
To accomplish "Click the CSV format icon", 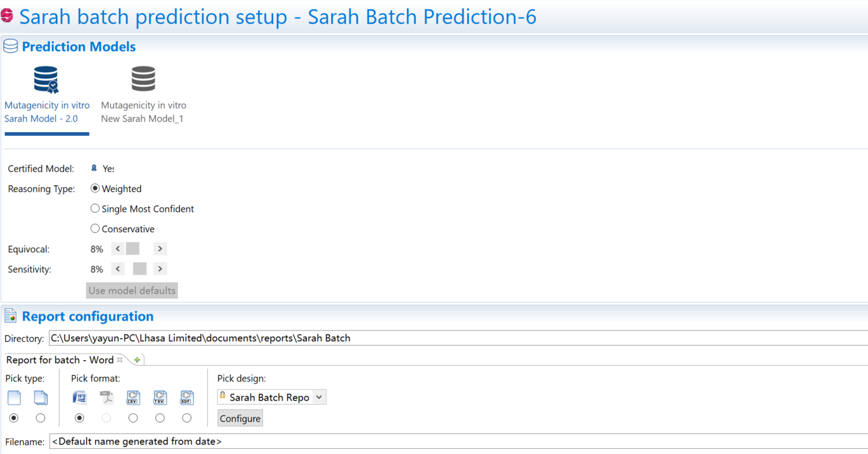I will [133, 398].
